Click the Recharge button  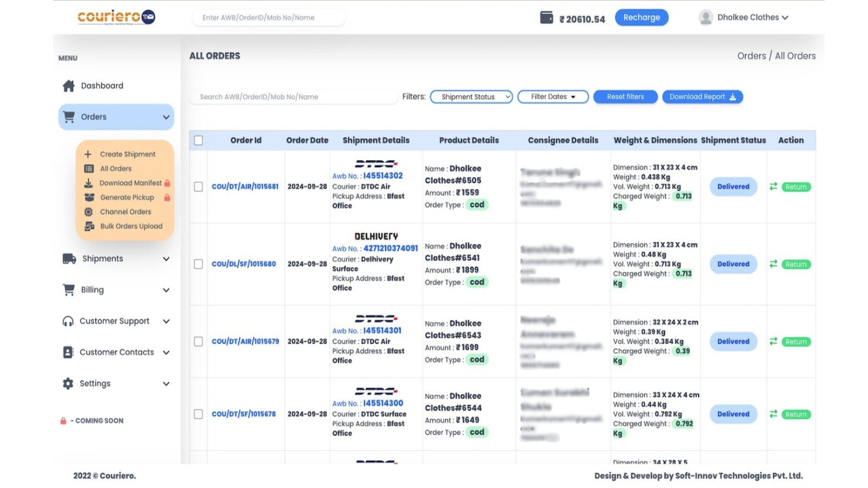coord(641,17)
